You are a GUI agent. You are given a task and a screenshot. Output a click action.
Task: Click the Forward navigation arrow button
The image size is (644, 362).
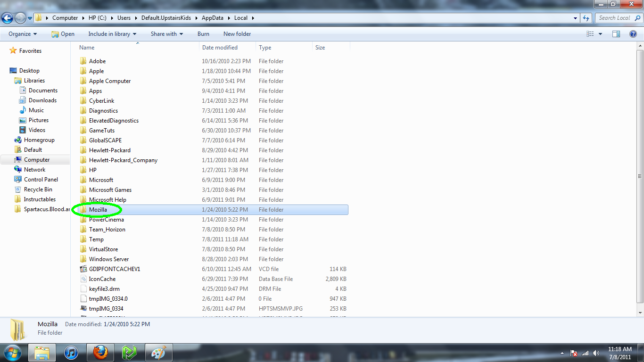click(20, 18)
